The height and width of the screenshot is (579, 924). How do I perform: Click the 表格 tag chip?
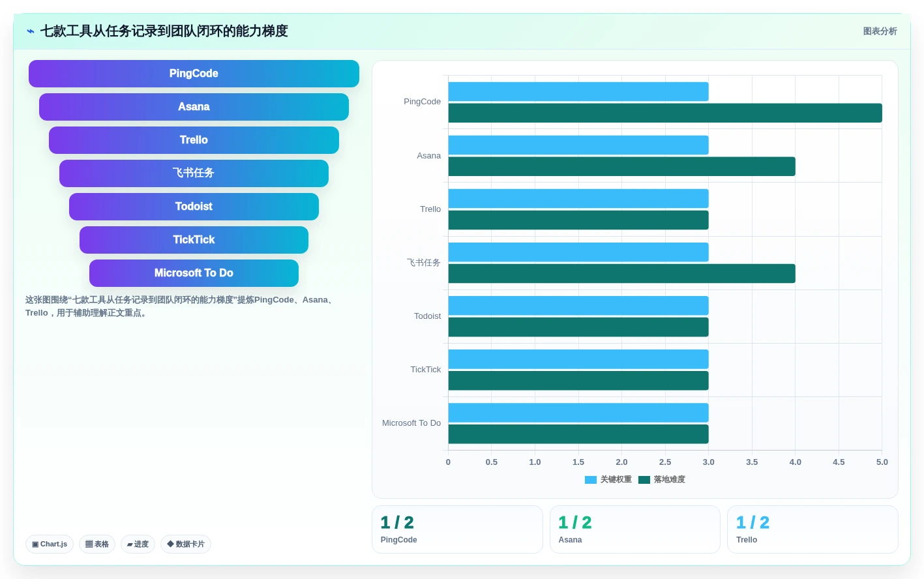pyautogui.click(x=97, y=544)
